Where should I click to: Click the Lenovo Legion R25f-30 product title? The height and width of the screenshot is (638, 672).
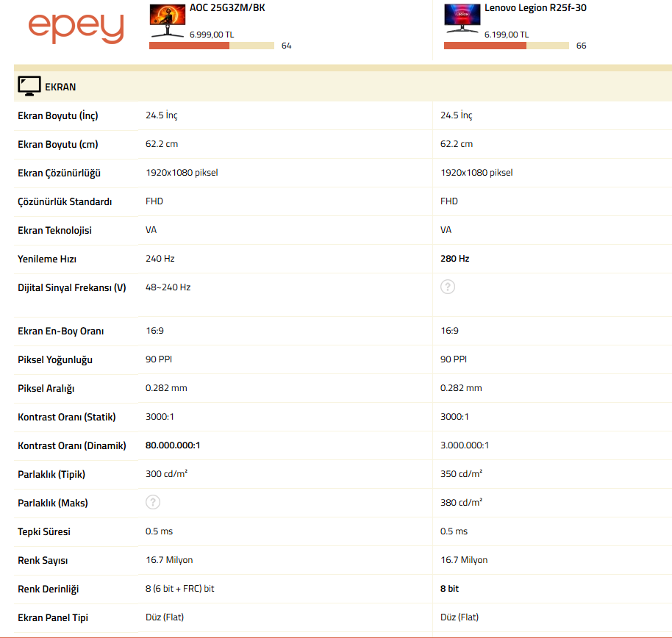tap(535, 7)
